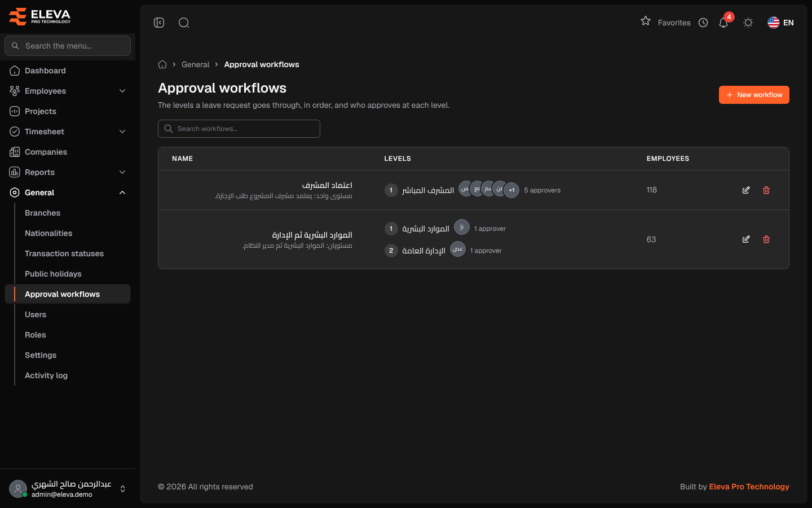Collapse the General menu chevron

pos(122,192)
